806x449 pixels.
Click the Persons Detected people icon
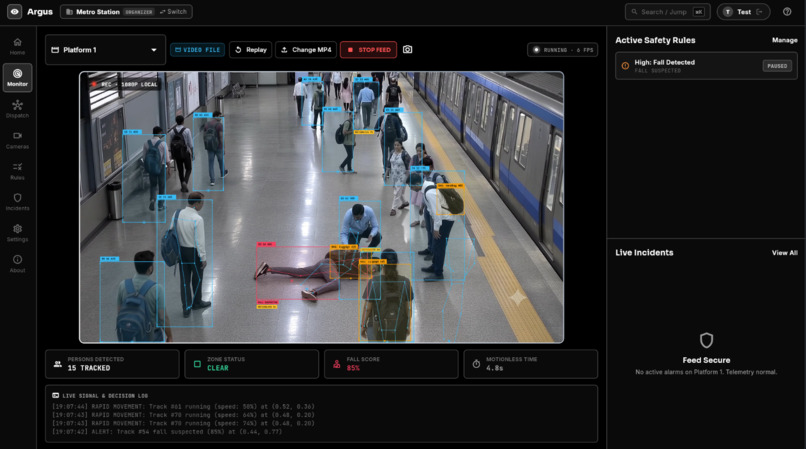[58, 364]
